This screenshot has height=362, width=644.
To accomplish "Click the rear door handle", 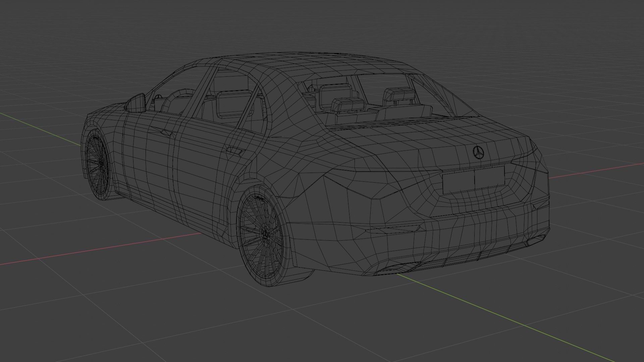I will 235,150.
